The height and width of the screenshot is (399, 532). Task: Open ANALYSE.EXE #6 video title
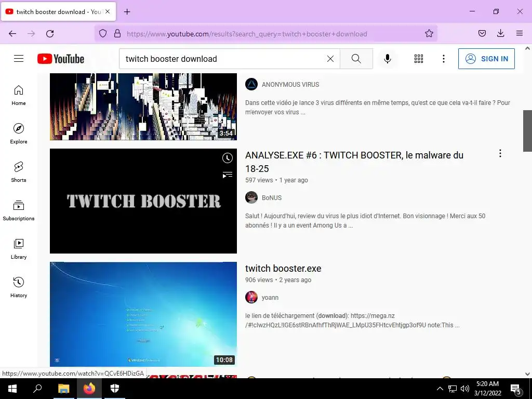(x=354, y=162)
